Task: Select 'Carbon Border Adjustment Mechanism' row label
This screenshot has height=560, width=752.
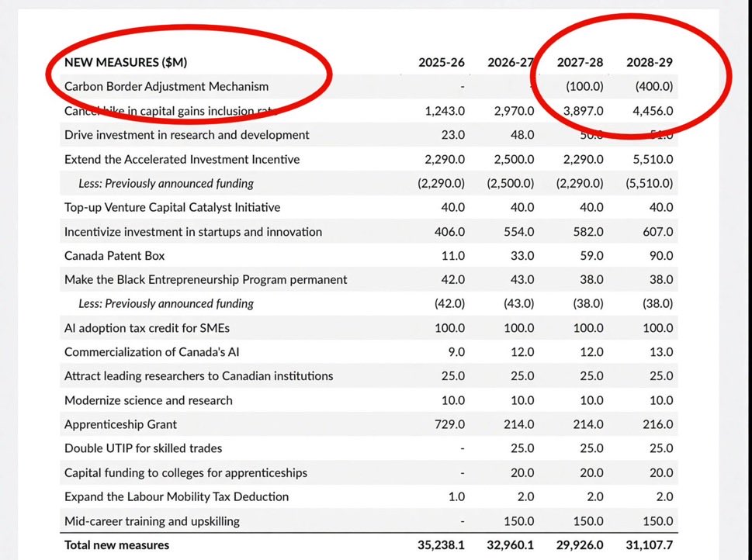Action: click(166, 86)
